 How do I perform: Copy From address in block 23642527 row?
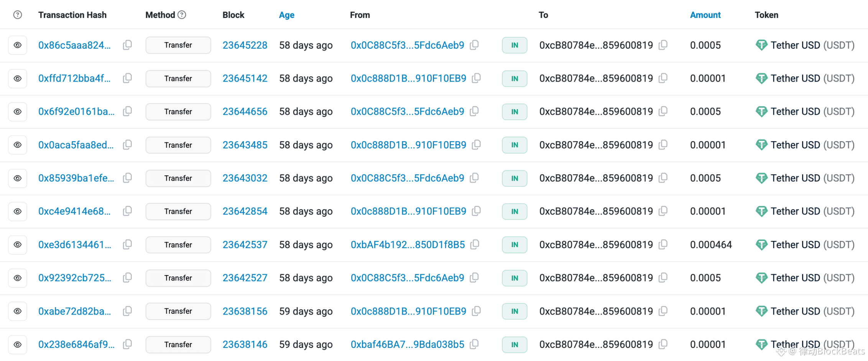[x=474, y=278]
